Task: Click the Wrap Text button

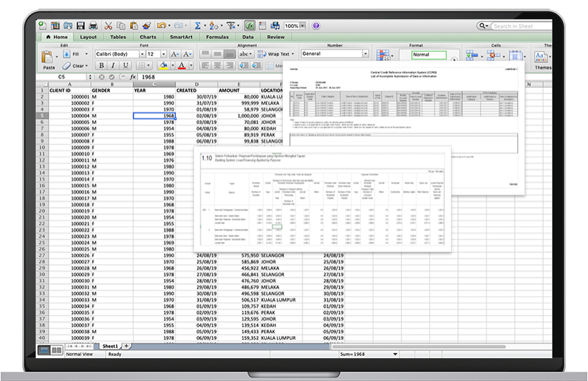Action: (x=274, y=54)
